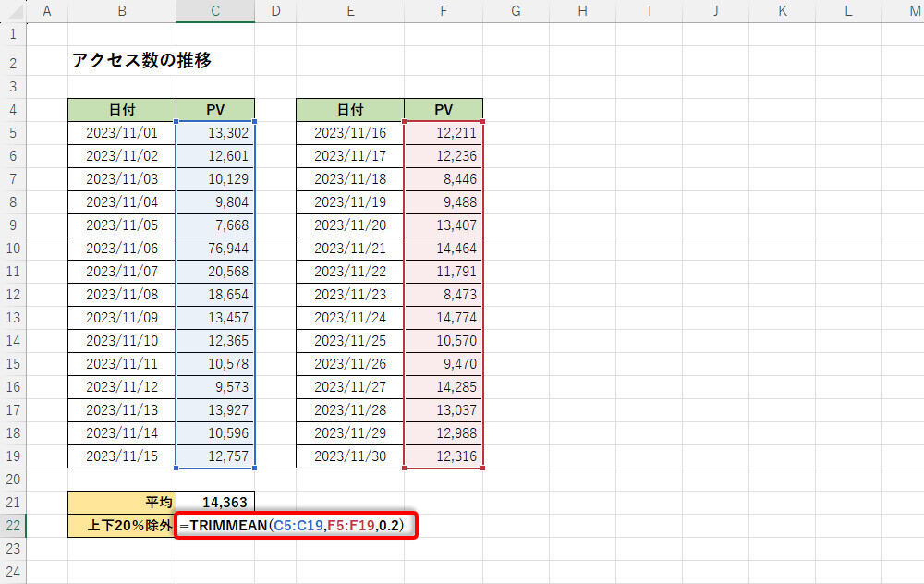Viewport: 924px width, 584px height.
Task: Select cell with value 13,302
Action: (x=215, y=132)
